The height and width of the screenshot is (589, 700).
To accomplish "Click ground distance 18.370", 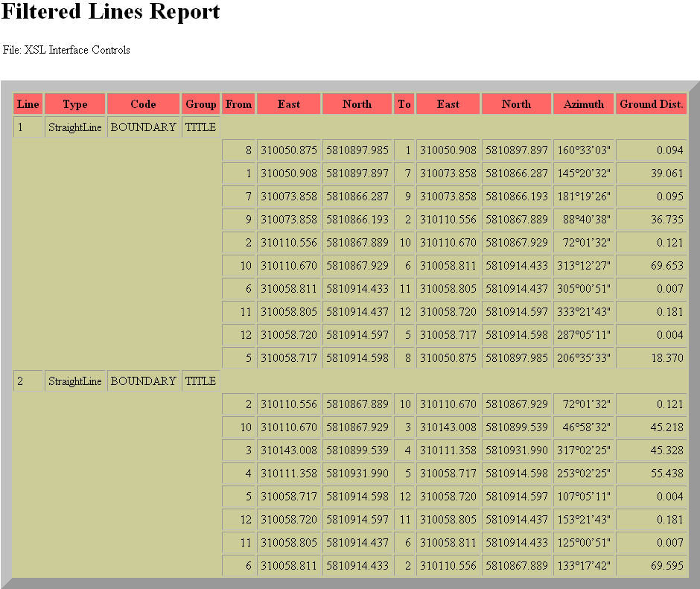I will [652, 358].
